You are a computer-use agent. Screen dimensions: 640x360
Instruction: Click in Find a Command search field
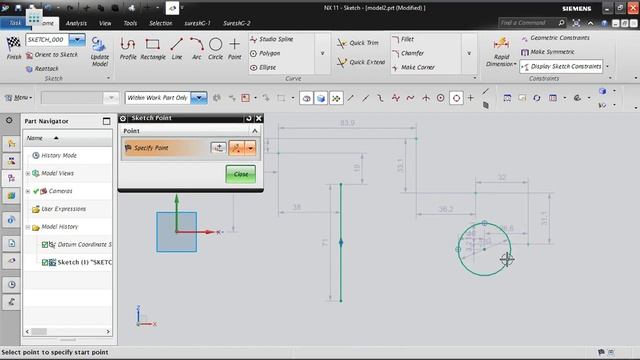point(527,23)
